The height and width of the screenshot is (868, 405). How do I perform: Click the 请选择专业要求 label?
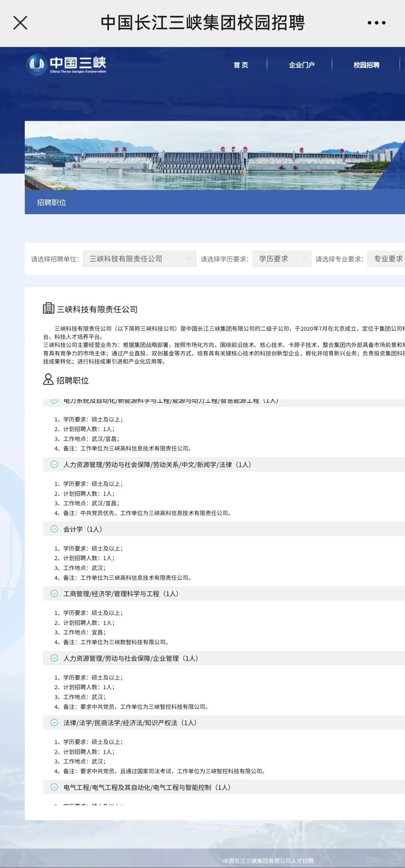(x=339, y=259)
